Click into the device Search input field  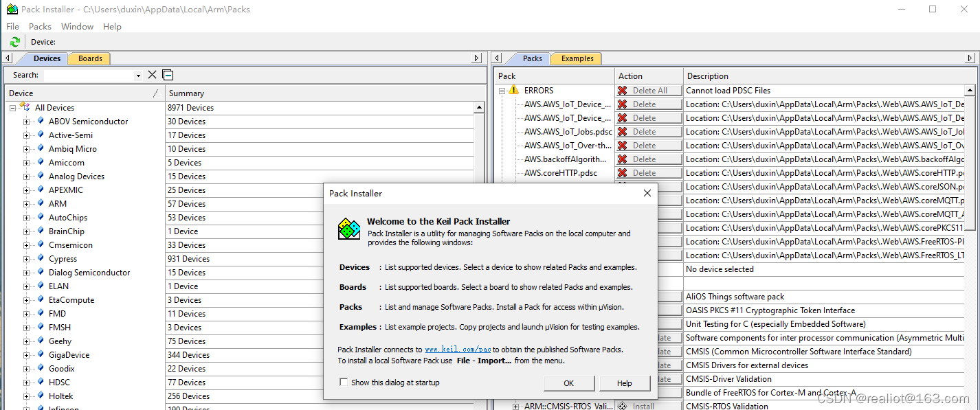coord(89,76)
